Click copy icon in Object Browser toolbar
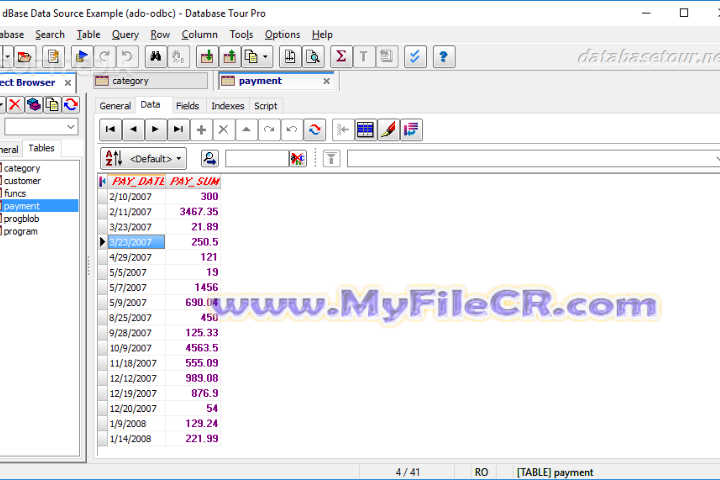The height and width of the screenshot is (480, 720). [52, 105]
